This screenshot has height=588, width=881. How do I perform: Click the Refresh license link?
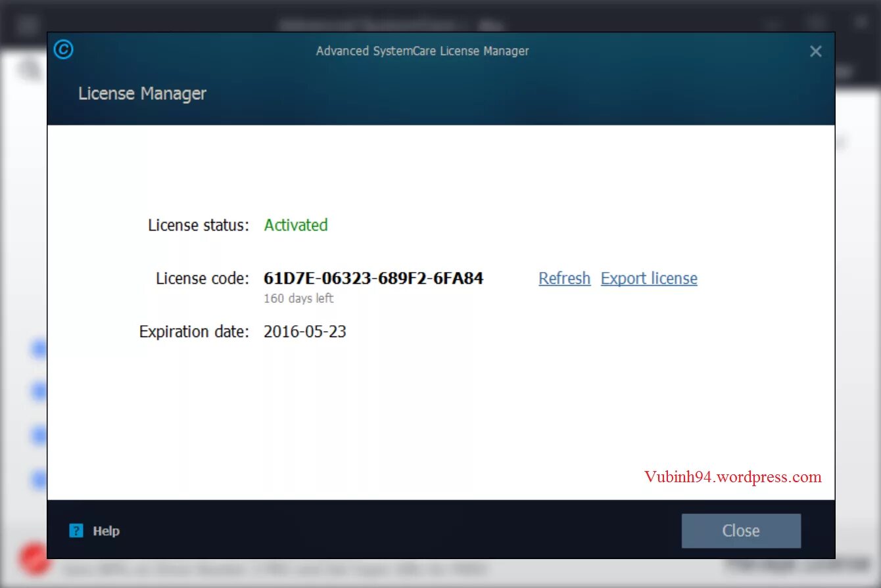click(565, 279)
